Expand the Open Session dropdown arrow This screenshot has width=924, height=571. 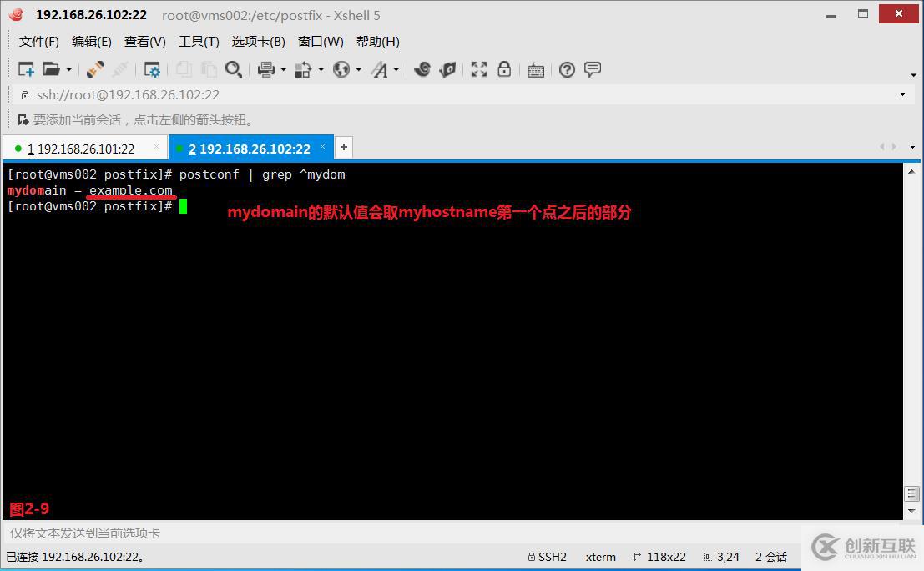click(x=69, y=69)
